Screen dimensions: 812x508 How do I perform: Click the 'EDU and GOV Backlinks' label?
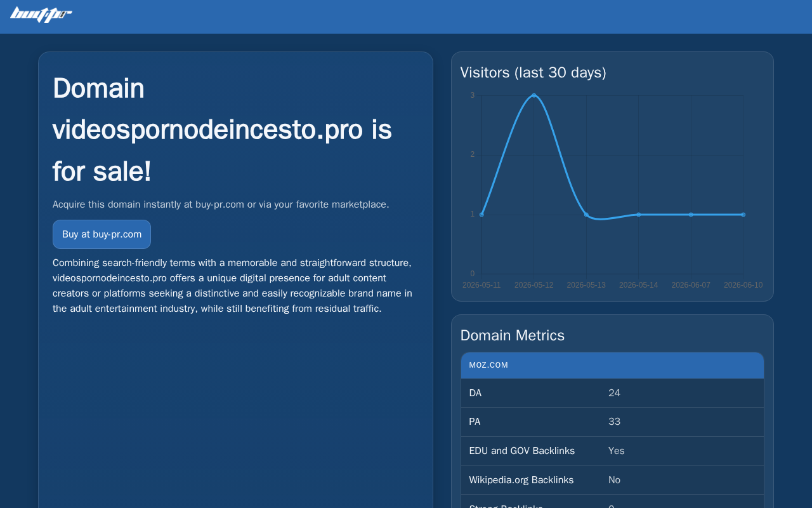[x=522, y=451]
